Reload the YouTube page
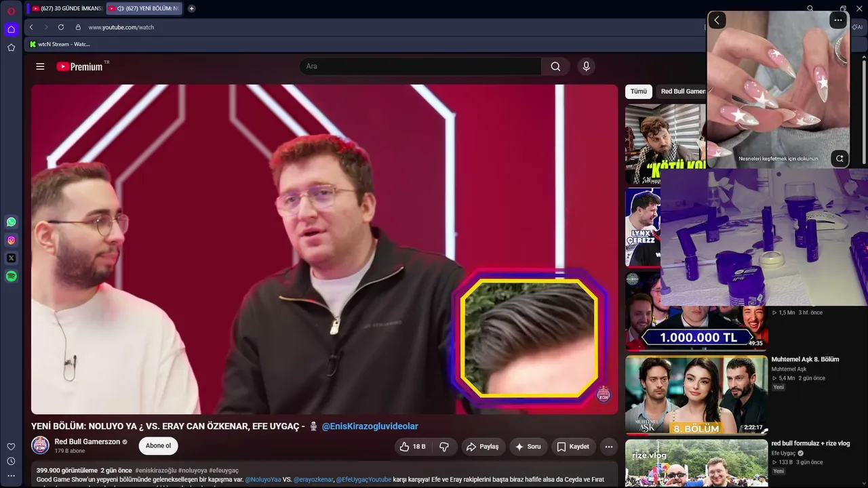868x488 pixels. [x=61, y=27]
